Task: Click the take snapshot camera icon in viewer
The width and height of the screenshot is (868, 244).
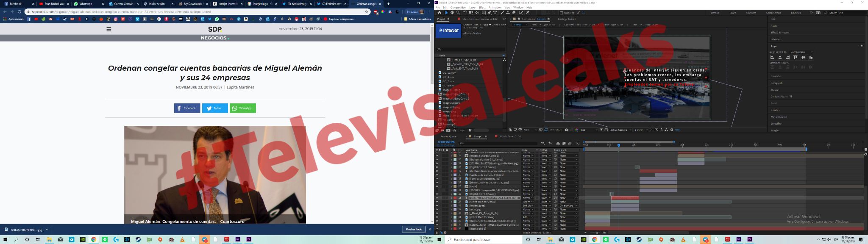Action: pyautogui.click(x=567, y=130)
